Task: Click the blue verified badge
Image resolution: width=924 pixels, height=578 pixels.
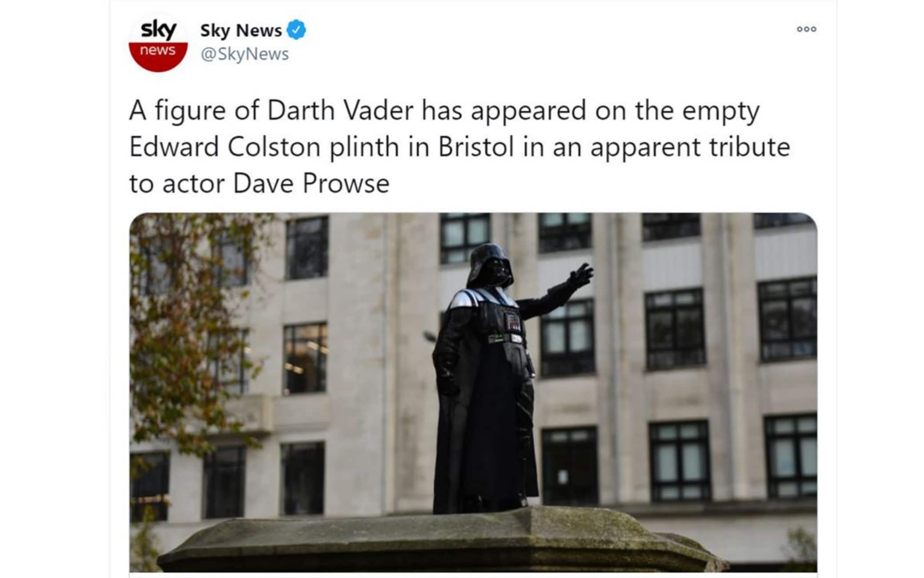Action: 296,30
